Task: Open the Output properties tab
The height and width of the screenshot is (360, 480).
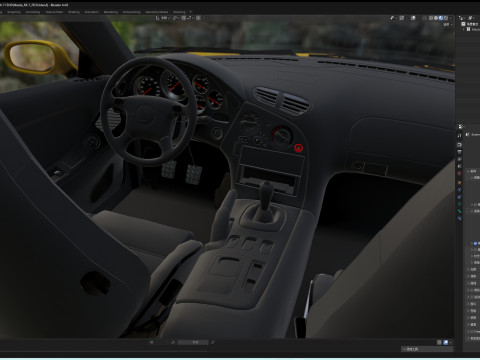Action: tap(459, 152)
